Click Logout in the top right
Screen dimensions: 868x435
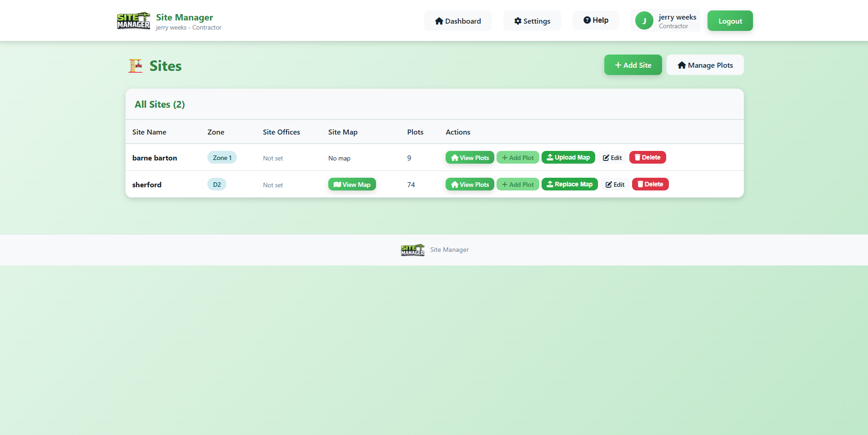(x=729, y=20)
